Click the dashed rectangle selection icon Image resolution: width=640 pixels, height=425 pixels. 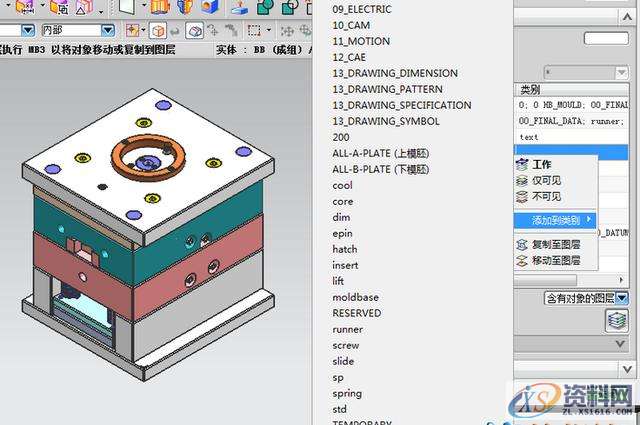tap(254, 31)
